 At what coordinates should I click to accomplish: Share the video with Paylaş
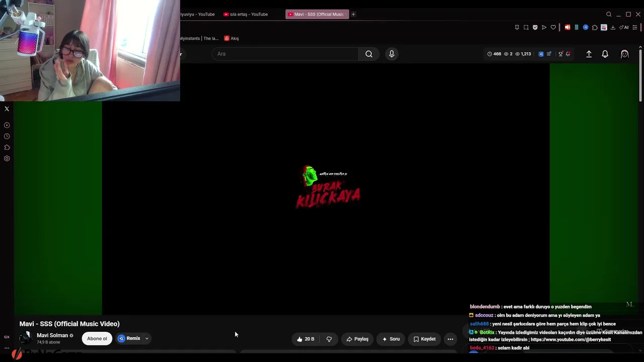(358, 339)
